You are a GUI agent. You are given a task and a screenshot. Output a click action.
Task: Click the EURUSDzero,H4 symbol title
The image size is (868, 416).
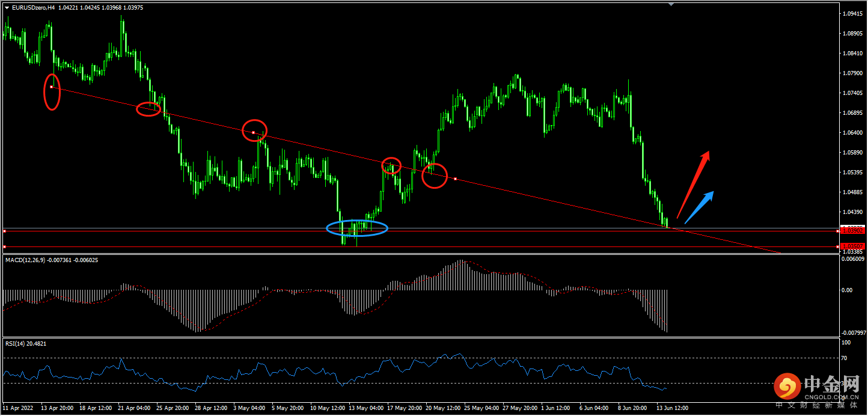coord(33,7)
